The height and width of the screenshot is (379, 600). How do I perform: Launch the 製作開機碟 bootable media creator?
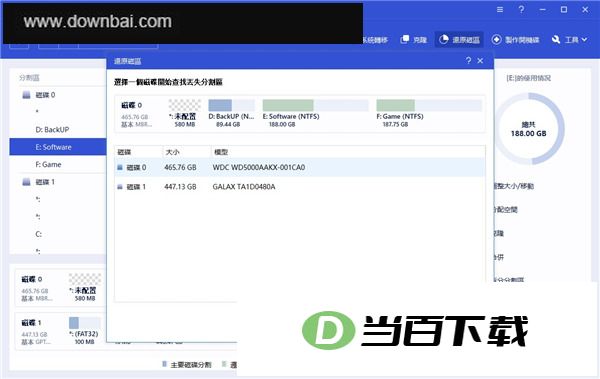pos(516,39)
